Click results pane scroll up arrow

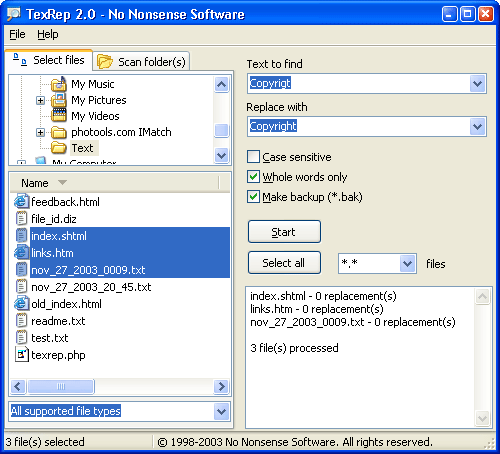[483, 296]
